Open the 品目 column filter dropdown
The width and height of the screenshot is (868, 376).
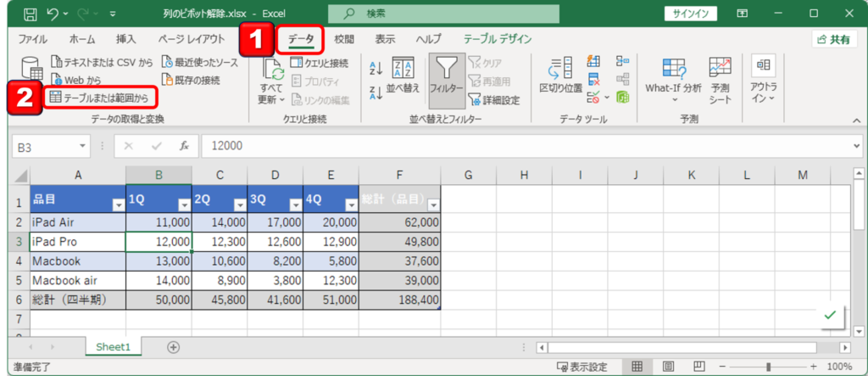118,205
